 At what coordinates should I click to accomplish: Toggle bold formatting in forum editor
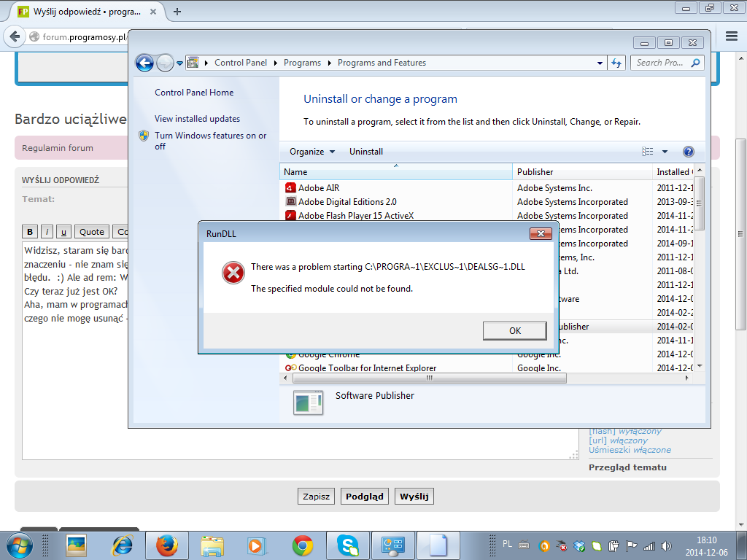[30, 232]
